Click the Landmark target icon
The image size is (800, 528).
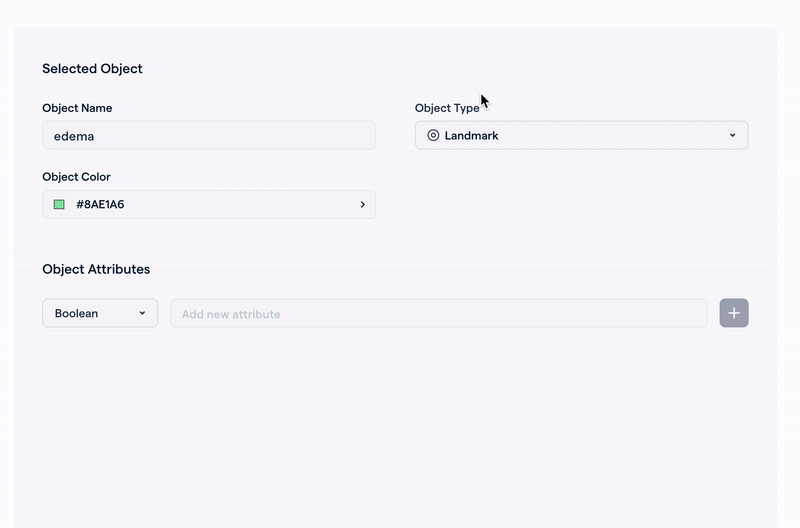click(x=433, y=135)
